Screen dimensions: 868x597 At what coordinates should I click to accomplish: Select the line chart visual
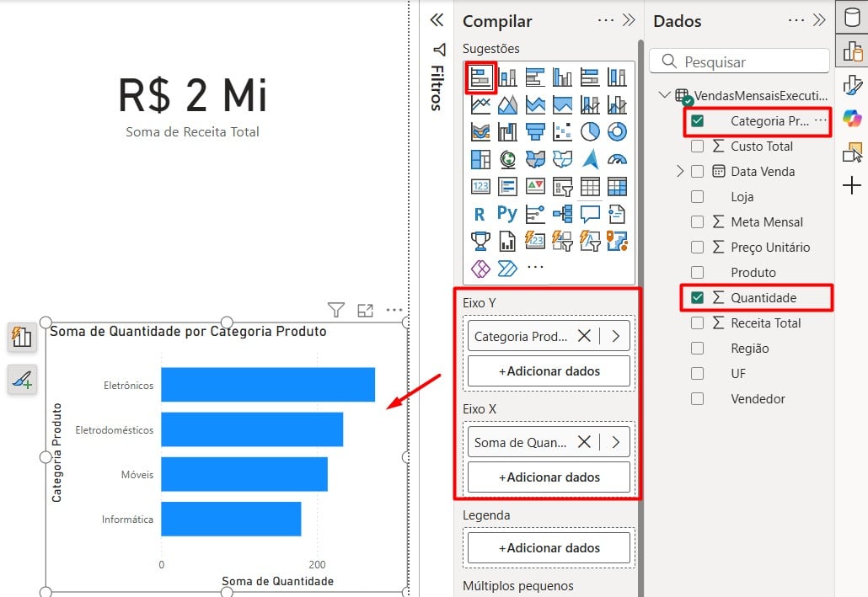tap(480, 104)
